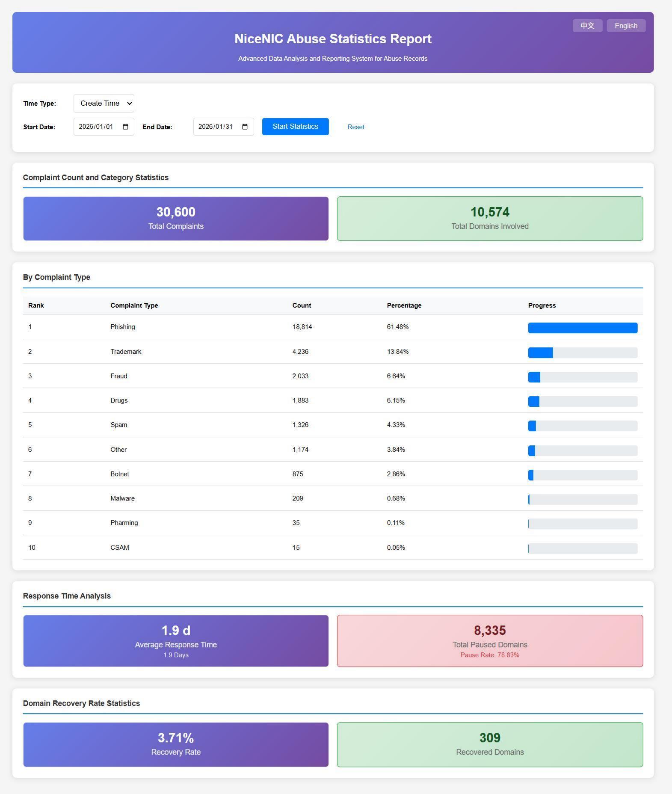Click Complaint Count and Category Statistics heading

[x=96, y=178]
